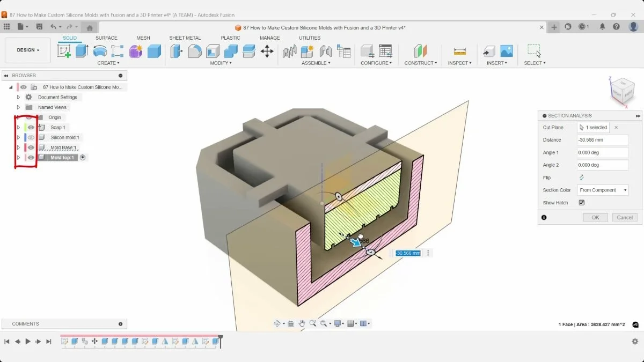This screenshot has height=362, width=644.
Task: Open the Section Color dropdown
Action: (603, 190)
